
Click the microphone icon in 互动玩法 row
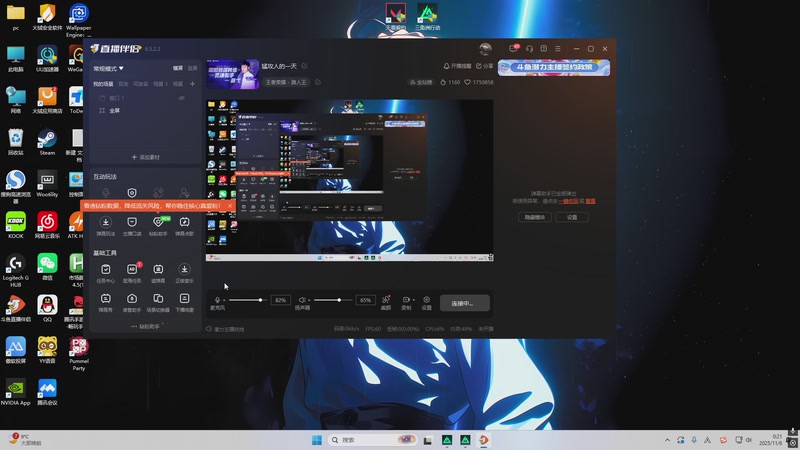pos(106,193)
